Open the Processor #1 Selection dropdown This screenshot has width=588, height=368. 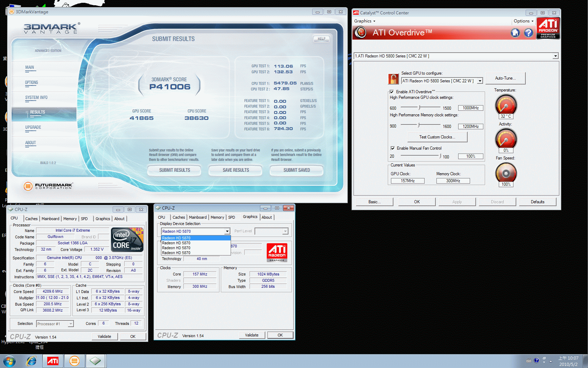pyautogui.click(x=71, y=324)
